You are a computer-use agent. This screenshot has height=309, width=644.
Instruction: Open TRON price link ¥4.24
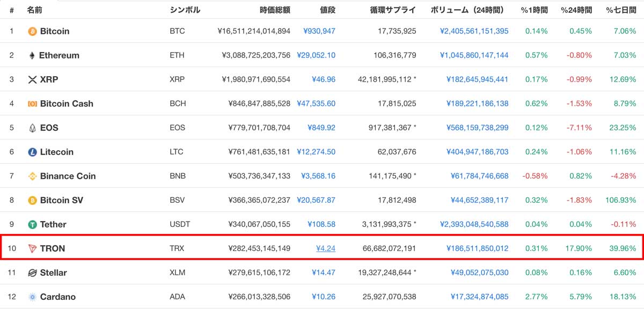tap(326, 248)
